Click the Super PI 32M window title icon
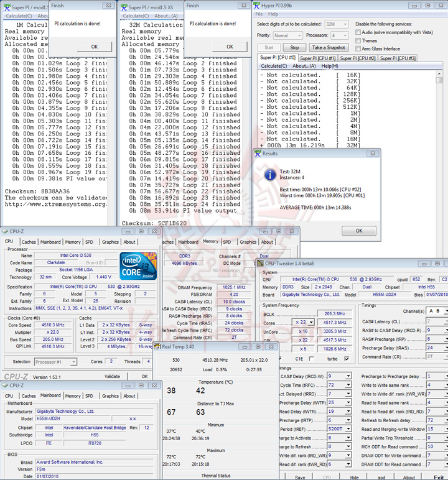Viewport: 448px width, 480px height. 124,7
